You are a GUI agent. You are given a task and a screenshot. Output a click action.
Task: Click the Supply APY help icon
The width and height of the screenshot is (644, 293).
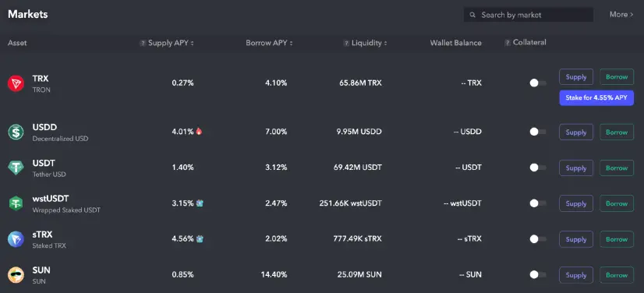click(143, 43)
